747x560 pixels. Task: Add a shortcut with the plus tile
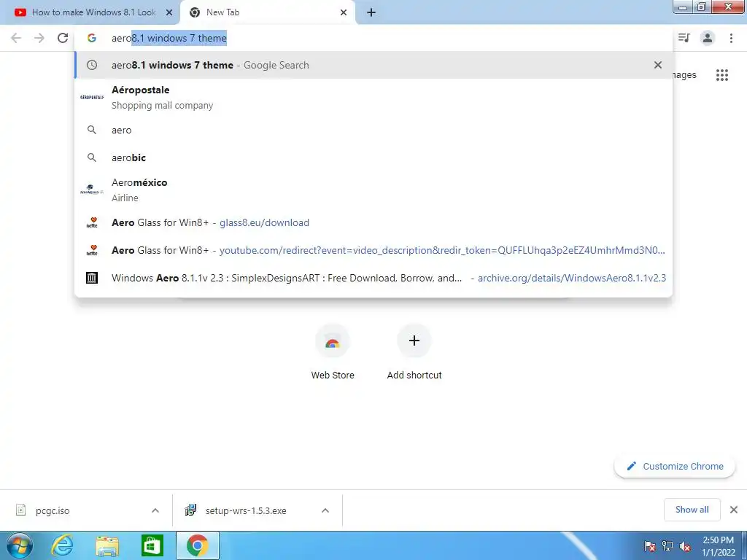[x=414, y=351]
